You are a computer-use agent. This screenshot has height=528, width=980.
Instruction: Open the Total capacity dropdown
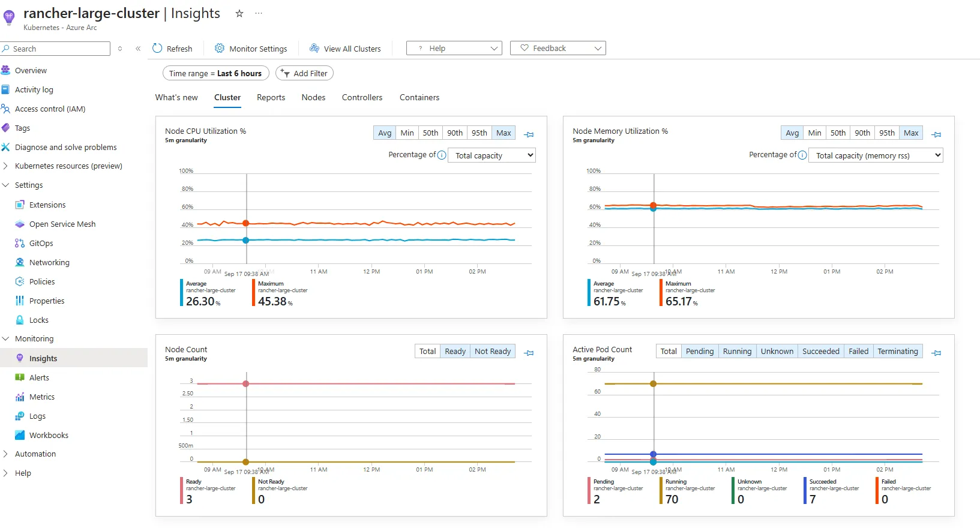pos(492,155)
